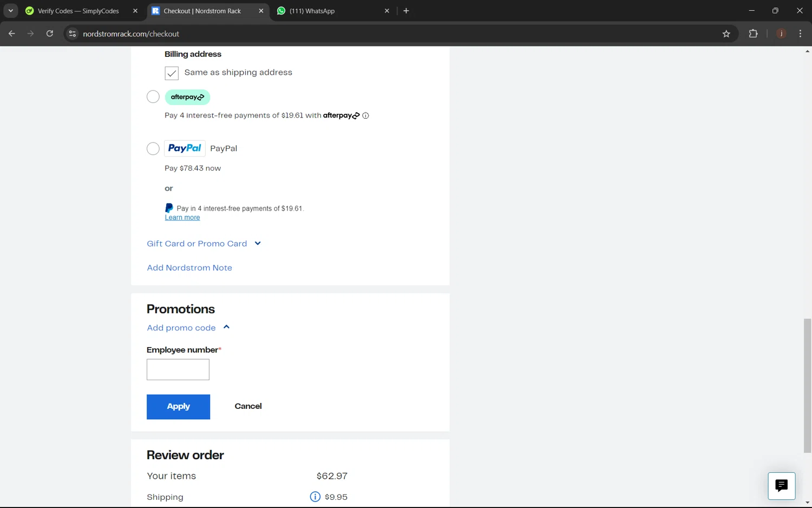
Task: Click the PayPal logo
Action: tap(185, 148)
